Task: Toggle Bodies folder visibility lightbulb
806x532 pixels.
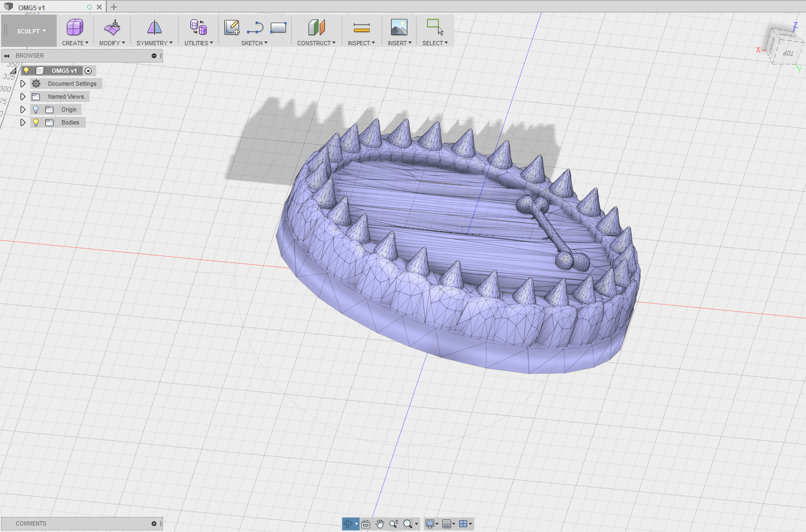Action: [36, 122]
